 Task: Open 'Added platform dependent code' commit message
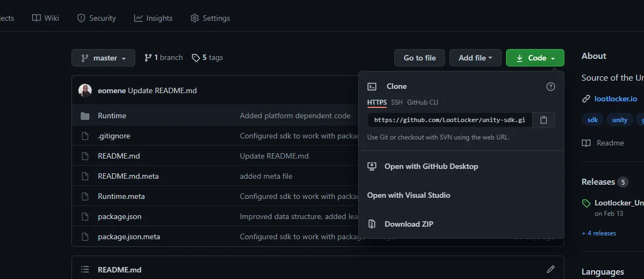click(x=295, y=116)
